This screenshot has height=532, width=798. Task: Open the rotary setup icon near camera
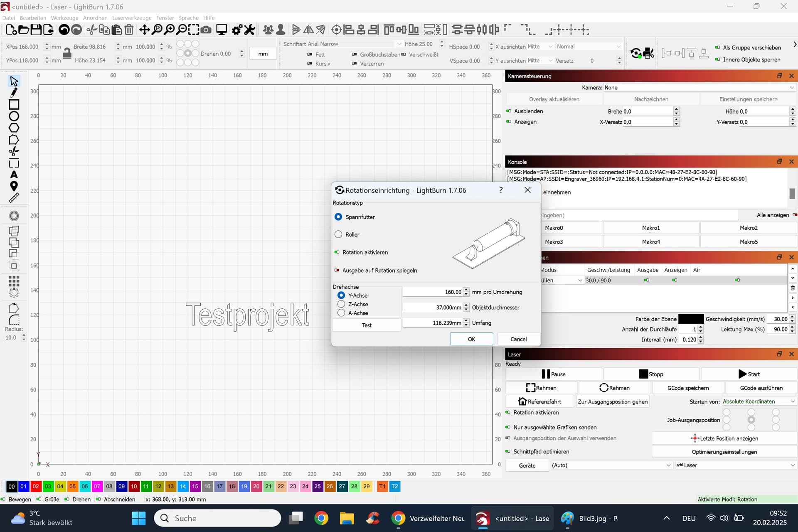635,53
